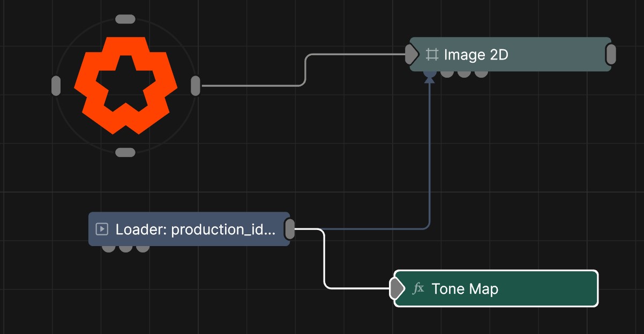Click the Tone Map left input port

[396, 288]
